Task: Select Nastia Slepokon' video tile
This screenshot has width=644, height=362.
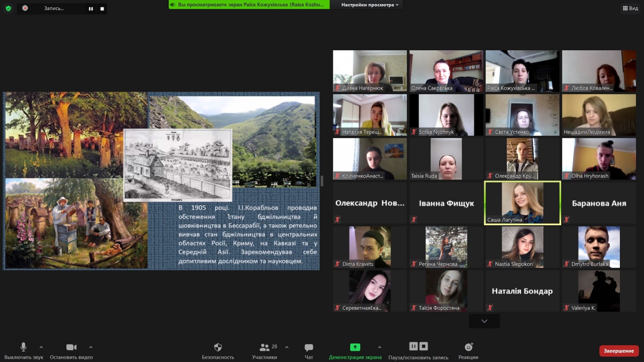Action: [x=522, y=247]
